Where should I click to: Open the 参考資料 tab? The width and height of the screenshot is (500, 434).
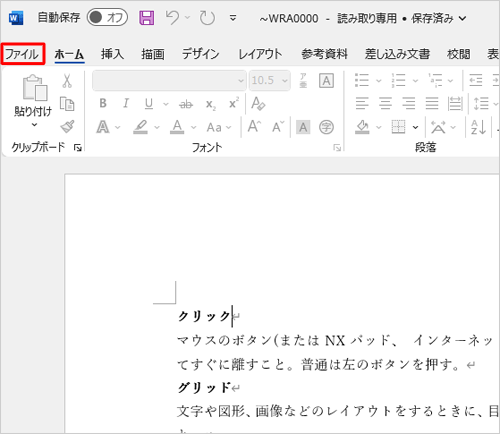324,54
